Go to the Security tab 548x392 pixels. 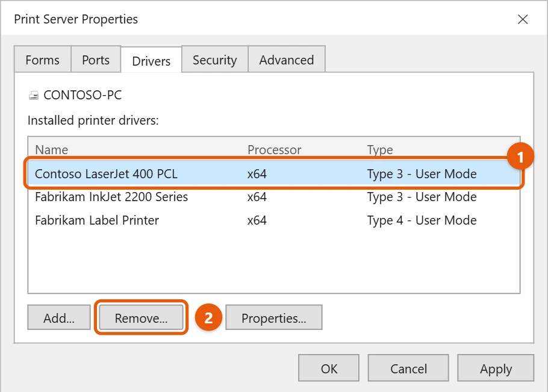click(214, 60)
